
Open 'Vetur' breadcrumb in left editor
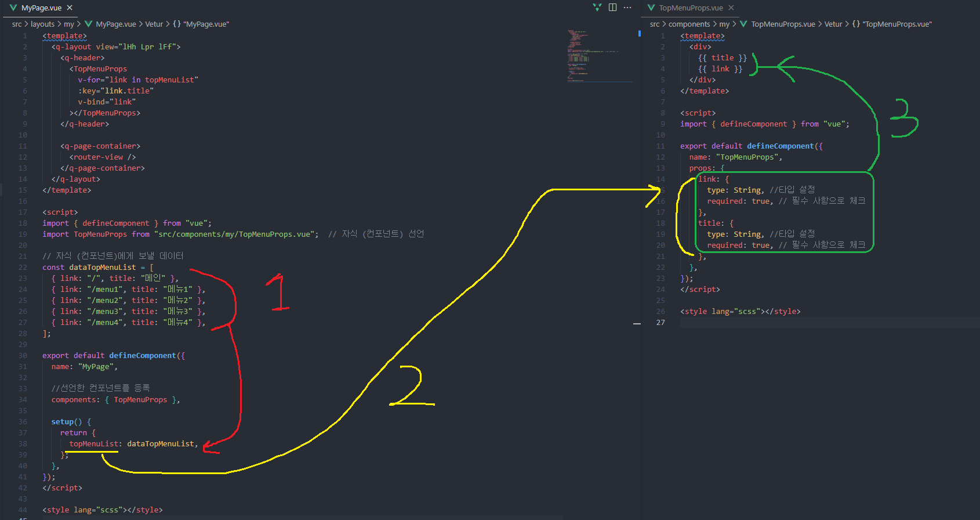[x=154, y=24]
